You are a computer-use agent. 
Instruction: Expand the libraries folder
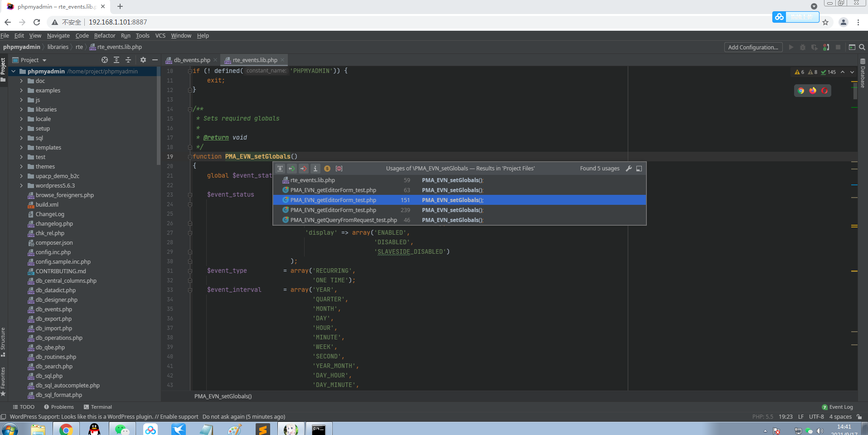coord(21,110)
